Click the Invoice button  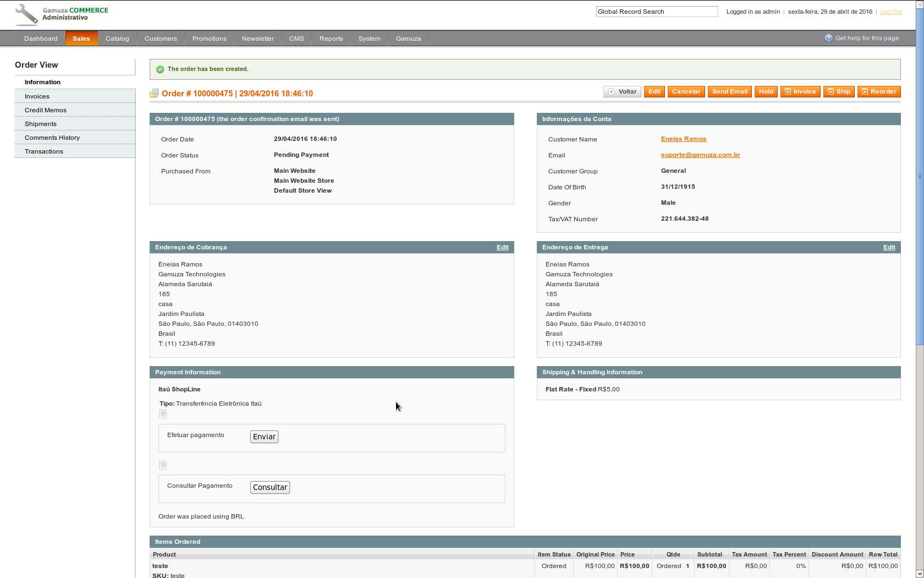point(800,92)
